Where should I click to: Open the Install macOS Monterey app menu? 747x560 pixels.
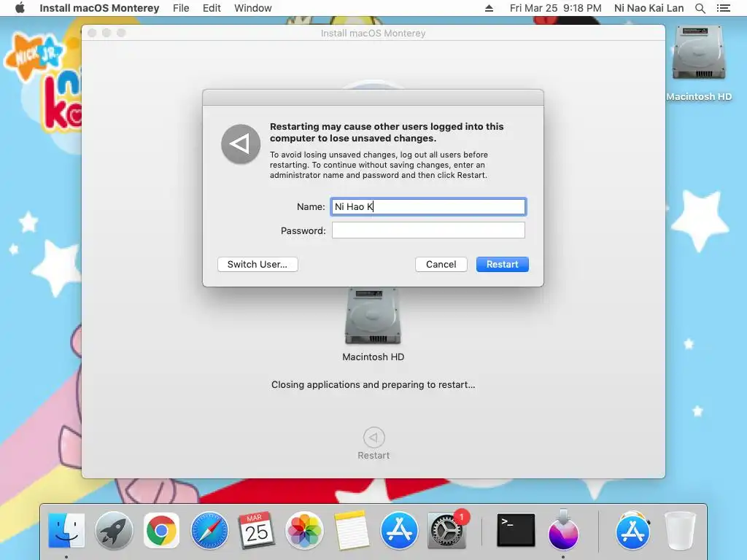99,8
